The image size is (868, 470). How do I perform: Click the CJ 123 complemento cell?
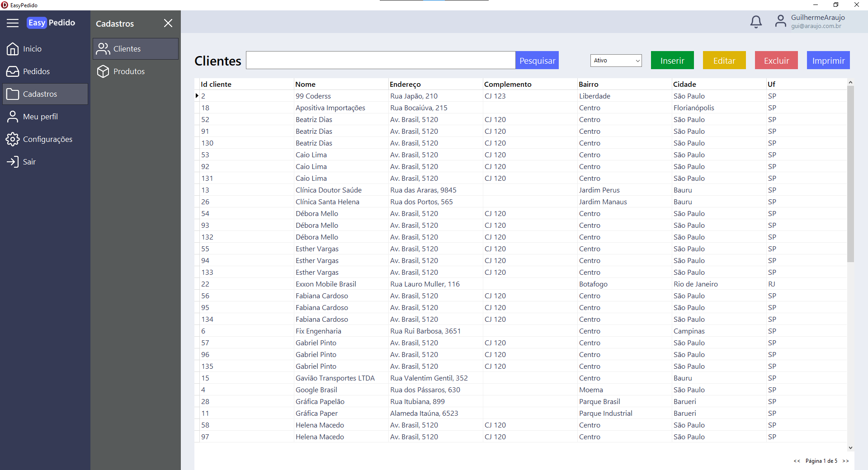point(530,96)
